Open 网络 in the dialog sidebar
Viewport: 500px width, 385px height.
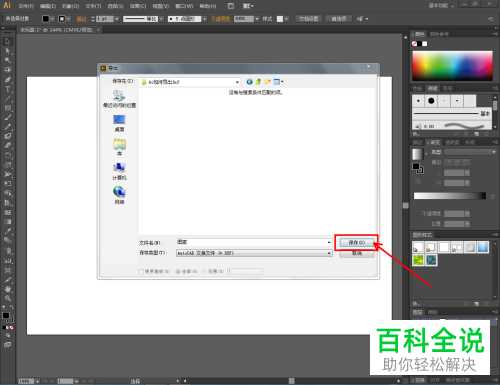(x=119, y=195)
